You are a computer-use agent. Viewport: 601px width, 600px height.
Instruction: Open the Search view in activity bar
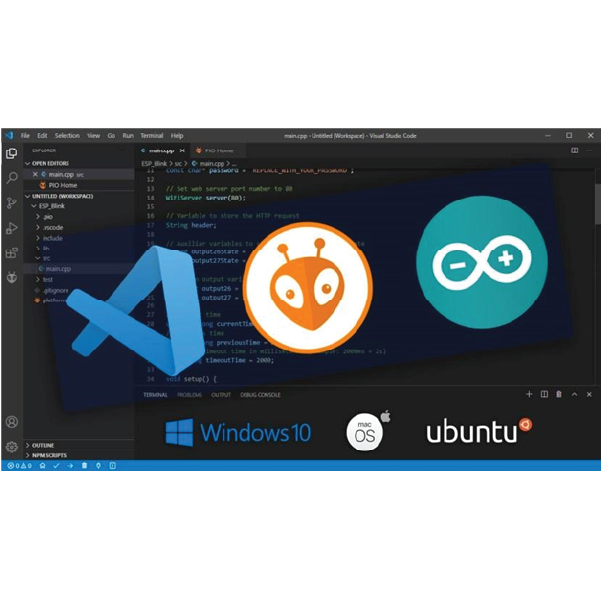(12, 178)
